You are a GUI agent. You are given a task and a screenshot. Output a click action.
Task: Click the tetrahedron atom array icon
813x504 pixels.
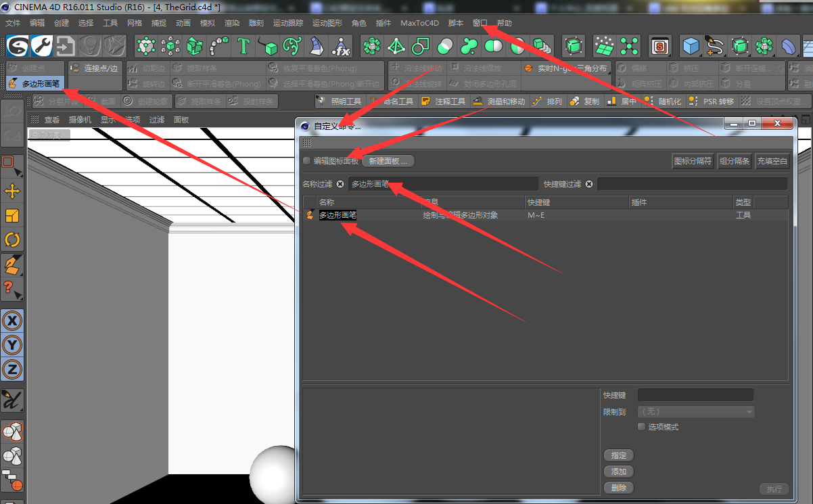[x=396, y=46]
